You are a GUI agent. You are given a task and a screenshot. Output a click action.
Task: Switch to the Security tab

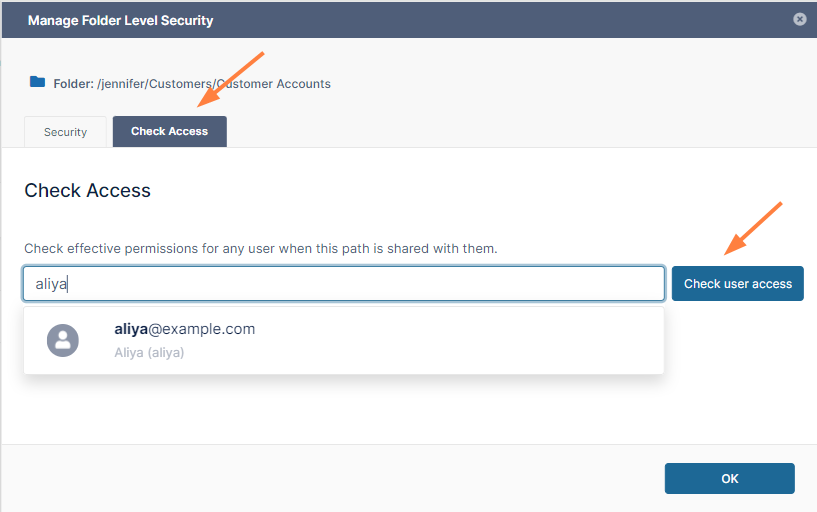[65, 132]
